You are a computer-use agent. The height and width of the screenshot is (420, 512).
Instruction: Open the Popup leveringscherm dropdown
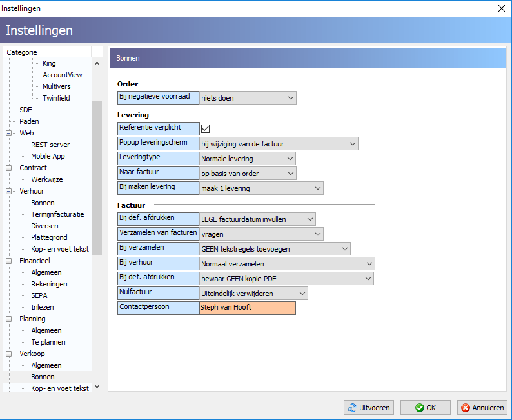point(279,144)
